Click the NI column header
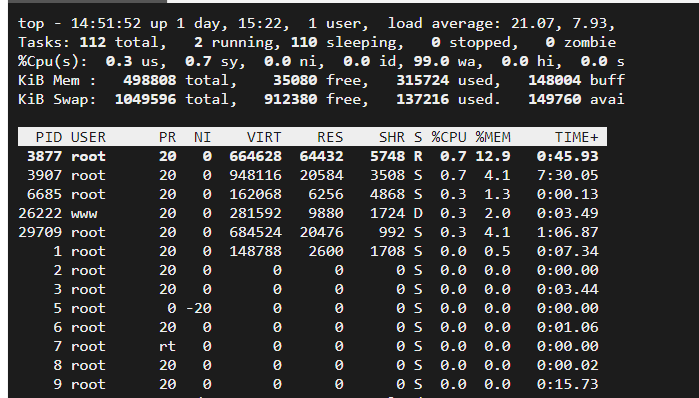Image resolution: width=699 pixels, height=398 pixels. point(202,137)
